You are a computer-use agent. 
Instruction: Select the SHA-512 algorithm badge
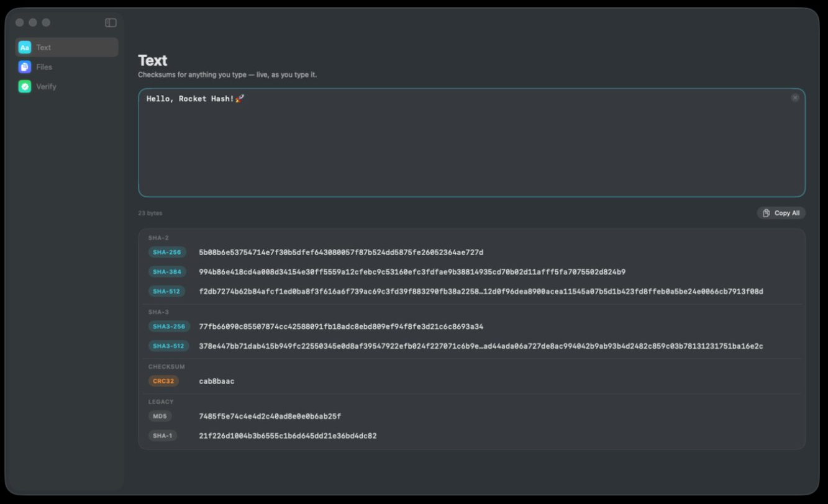(167, 292)
